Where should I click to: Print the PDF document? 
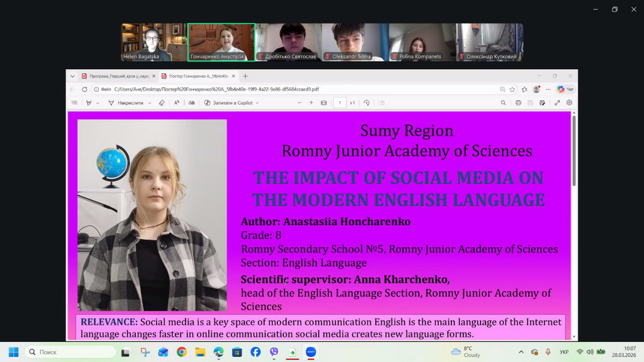point(518,102)
